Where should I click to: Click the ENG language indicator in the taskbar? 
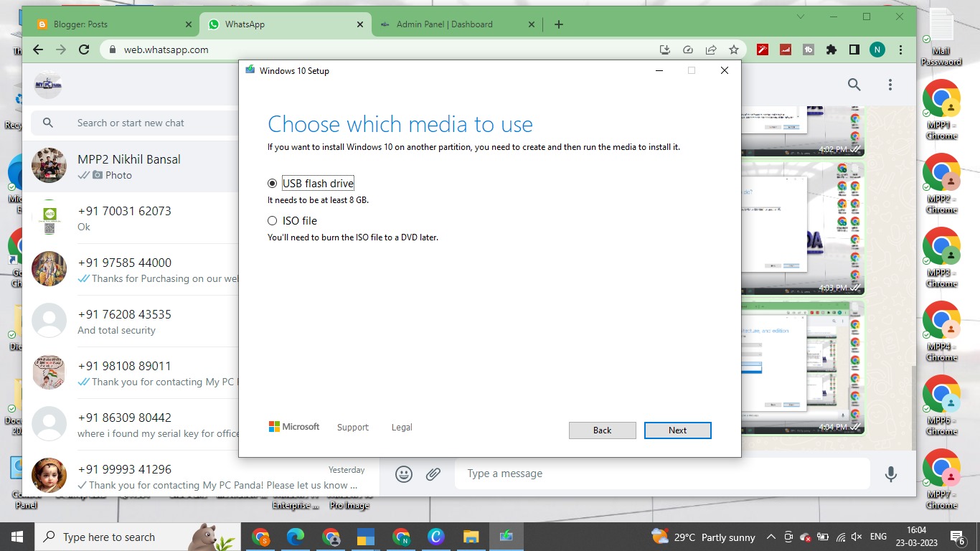(878, 537)
